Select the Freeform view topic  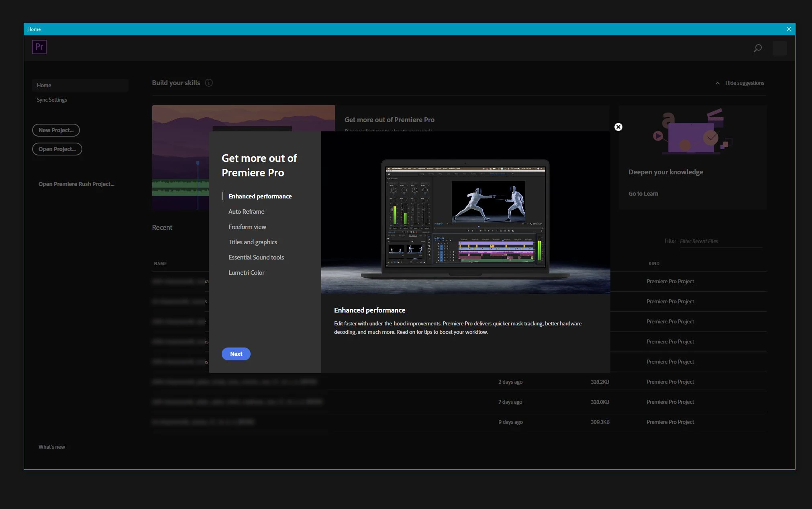[247, 227]
